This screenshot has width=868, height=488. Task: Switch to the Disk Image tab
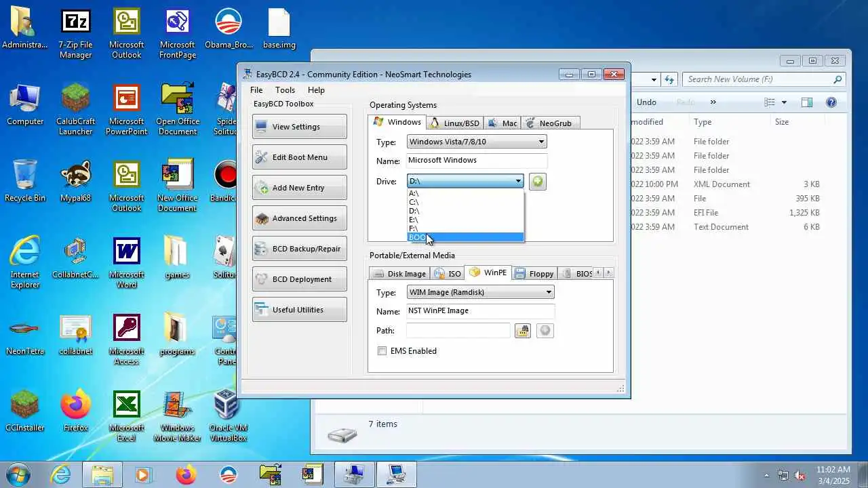[399, 273]
